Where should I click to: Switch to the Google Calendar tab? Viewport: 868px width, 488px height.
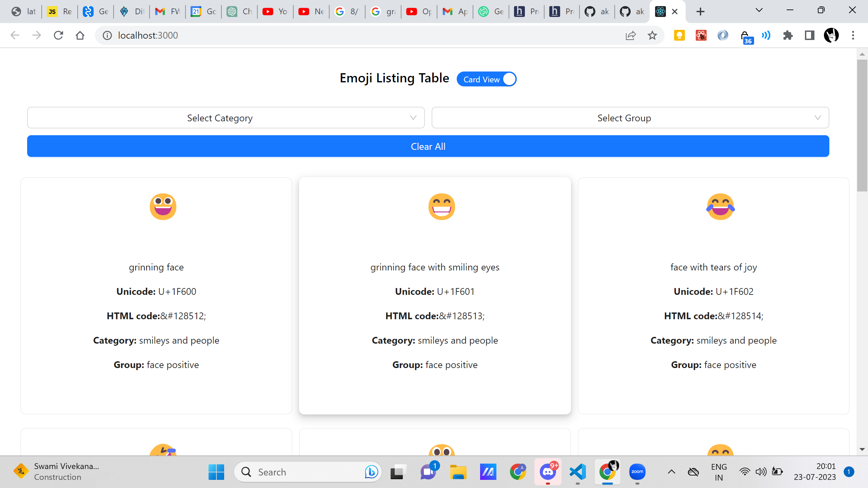tap(203, 12)
